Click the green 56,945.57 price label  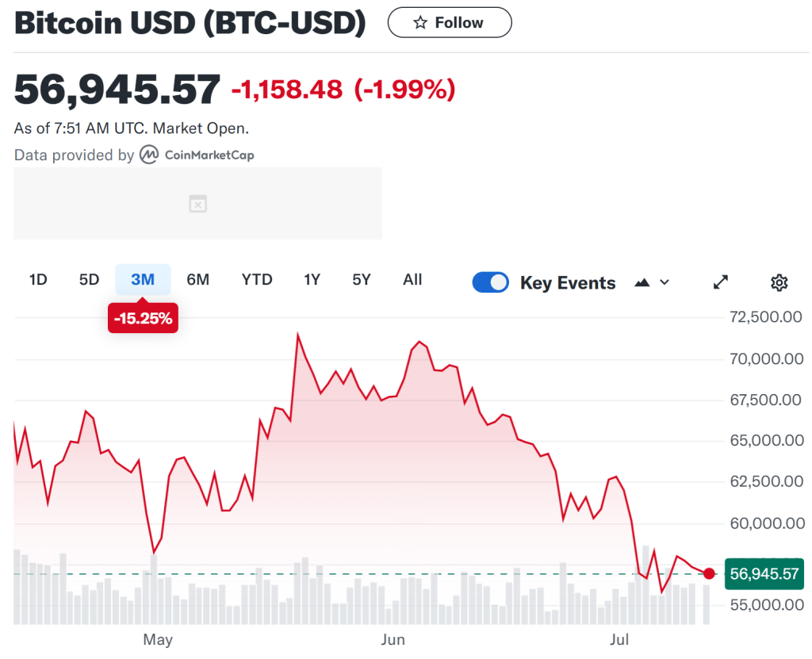point(764,573)
